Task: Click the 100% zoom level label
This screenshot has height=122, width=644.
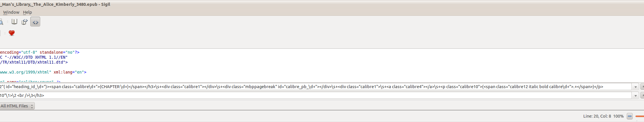Action: (618, 116)
